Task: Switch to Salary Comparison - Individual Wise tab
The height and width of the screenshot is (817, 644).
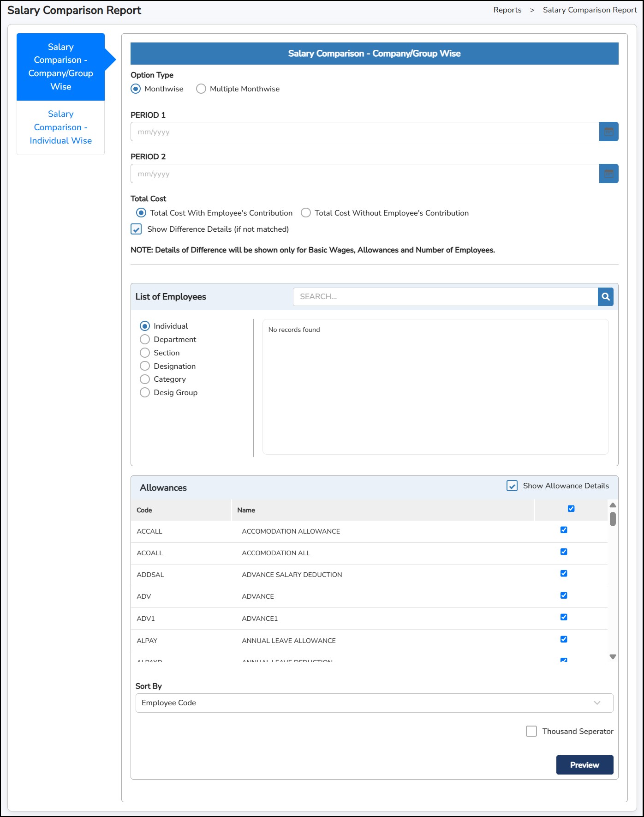Action: (61, 127)
